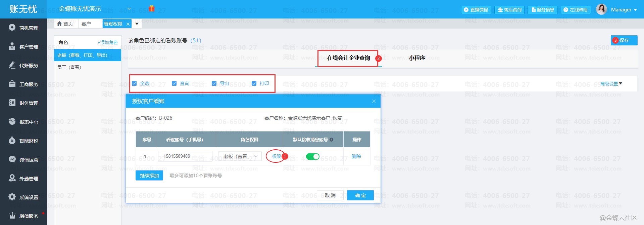Click the 商机管理 sidebar icon
The width and height of the screenshot is (644, 225).
12,28
